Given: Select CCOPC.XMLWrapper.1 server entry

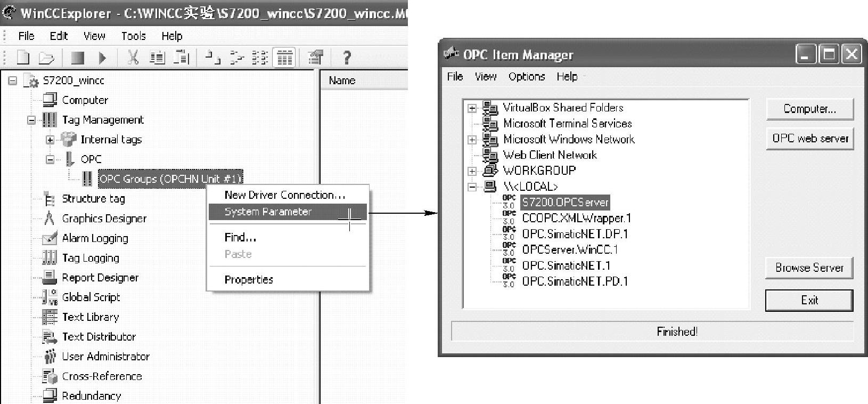Looking at the screenshot, I should coord(576,218).
